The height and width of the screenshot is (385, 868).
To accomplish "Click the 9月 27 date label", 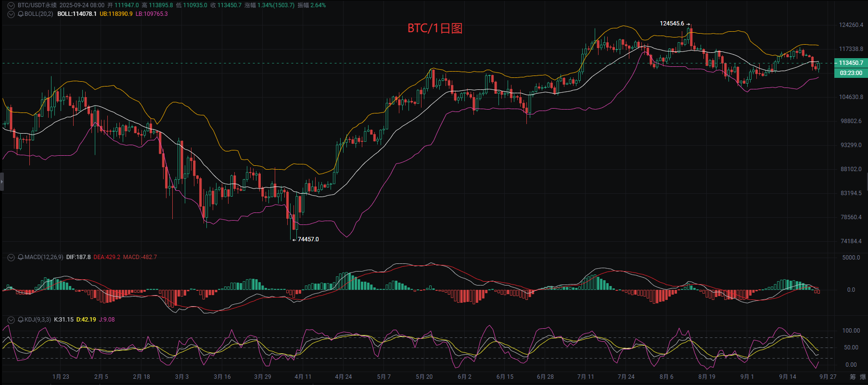I will [828, 377].
